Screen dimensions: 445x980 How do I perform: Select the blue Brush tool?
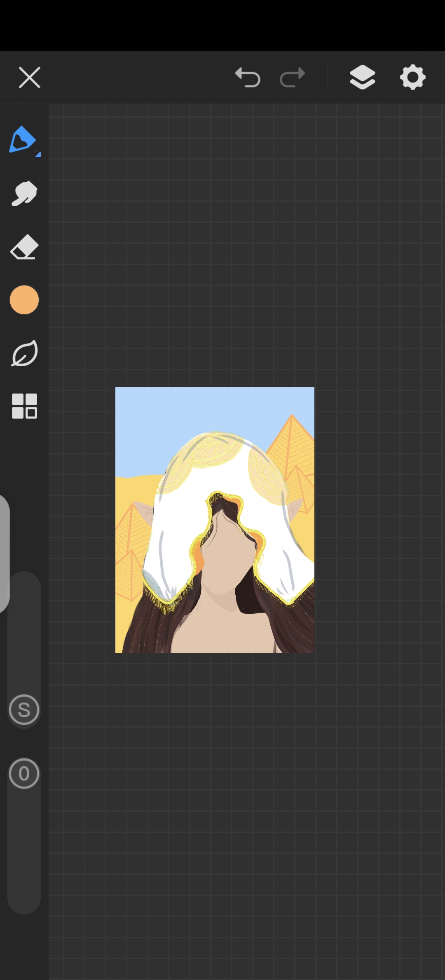pyautogui.click(x=23, y=140)
